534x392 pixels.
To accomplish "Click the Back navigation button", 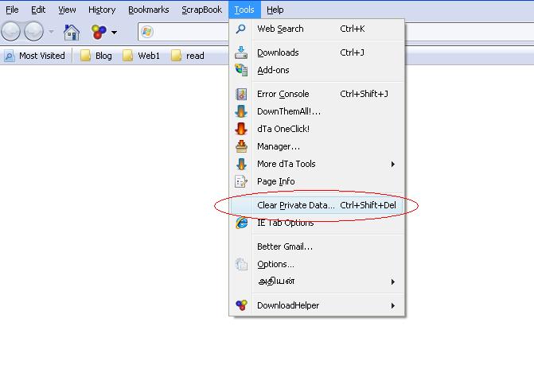I will (x=11, y=31).
